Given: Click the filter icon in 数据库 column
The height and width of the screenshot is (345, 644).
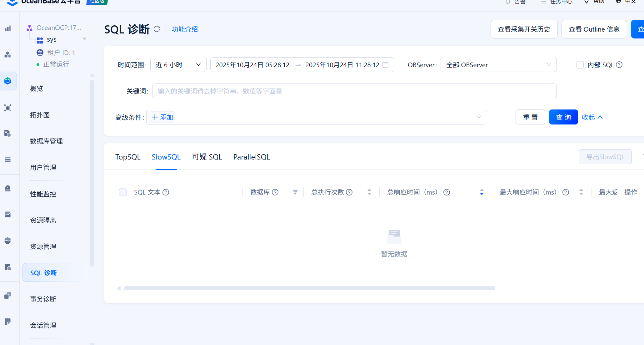Looking at the screenshot, I should tap(295, 192).
